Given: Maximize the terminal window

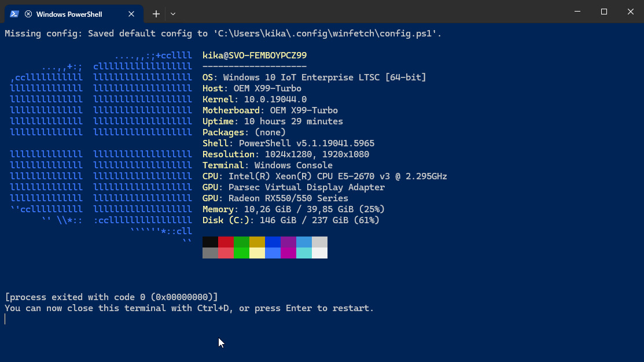Looking at the screenshot, I should [604, 12].
